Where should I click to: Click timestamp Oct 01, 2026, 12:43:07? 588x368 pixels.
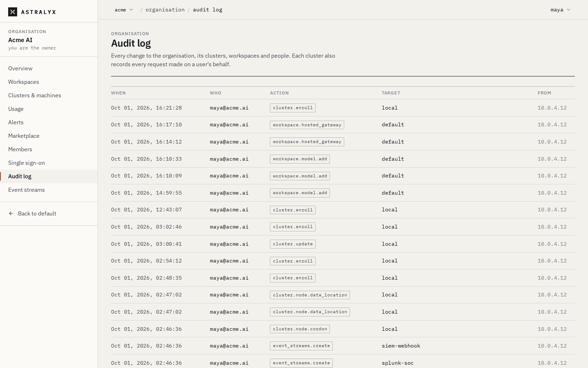point(146,210)
